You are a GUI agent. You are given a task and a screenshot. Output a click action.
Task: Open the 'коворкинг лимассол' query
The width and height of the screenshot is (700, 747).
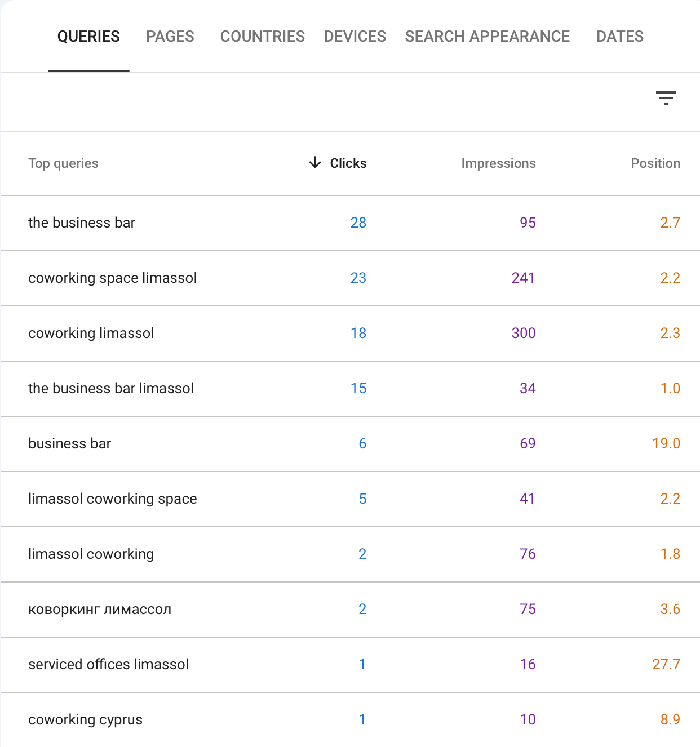coord(100,609)
